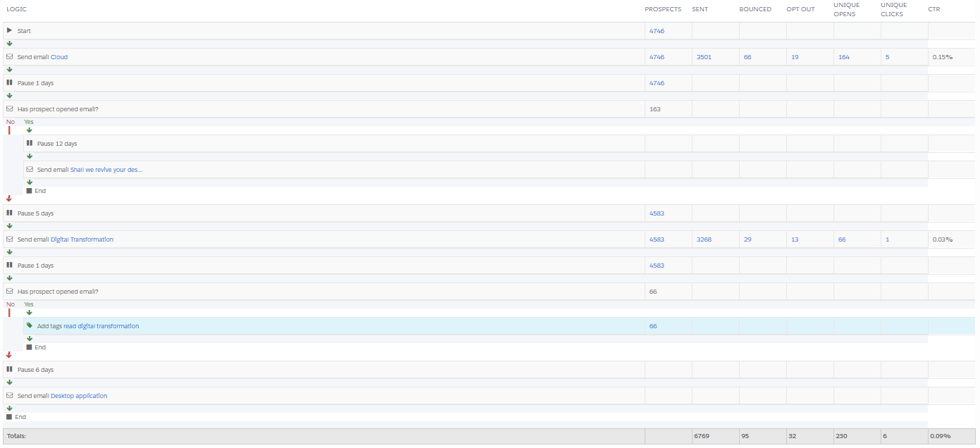Click the pause icon for Pause 12 days
980x448 pixels.
click(30, 143)
